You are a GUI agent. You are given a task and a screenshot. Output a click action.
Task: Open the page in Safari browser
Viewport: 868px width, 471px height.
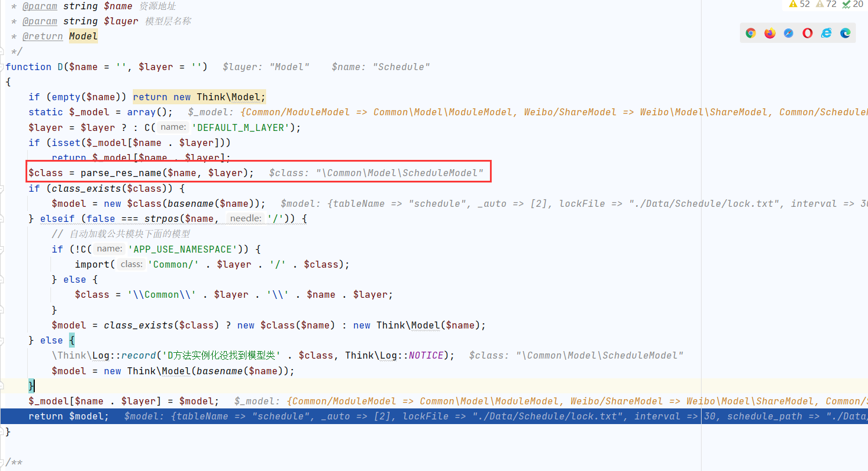(789, 33)
